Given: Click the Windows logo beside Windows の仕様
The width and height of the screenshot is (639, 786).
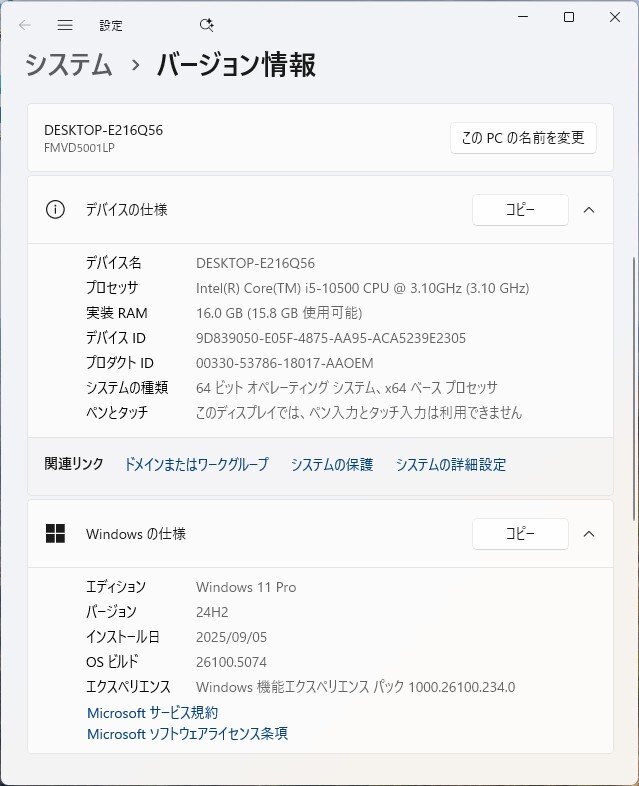Looking at the screenshot, I should pos(55,534).
